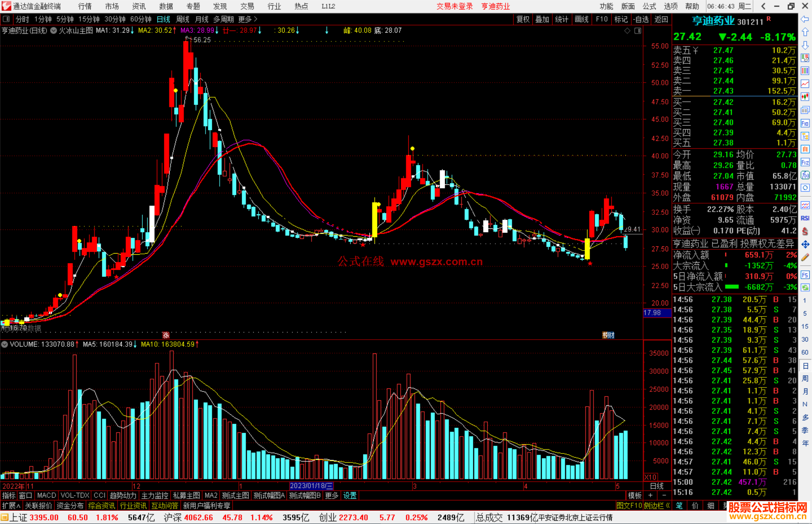Click the 复权 button

click(x=523, y=19)
